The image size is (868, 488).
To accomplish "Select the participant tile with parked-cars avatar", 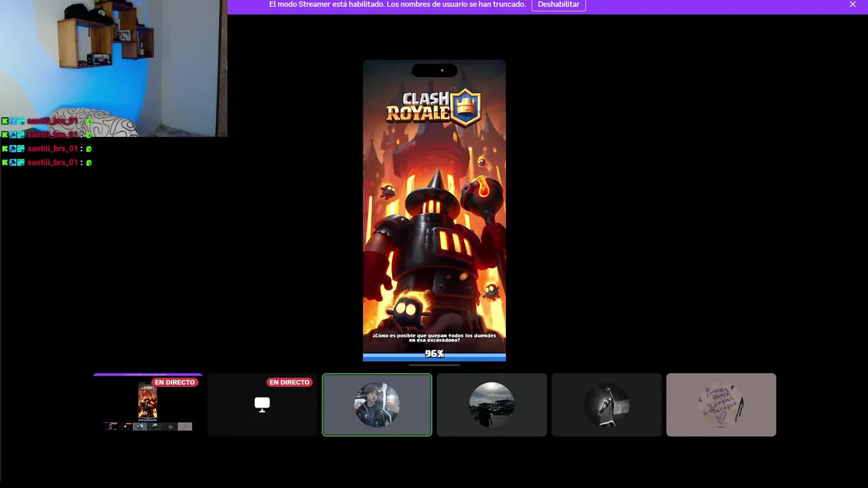I will (492, 405).
